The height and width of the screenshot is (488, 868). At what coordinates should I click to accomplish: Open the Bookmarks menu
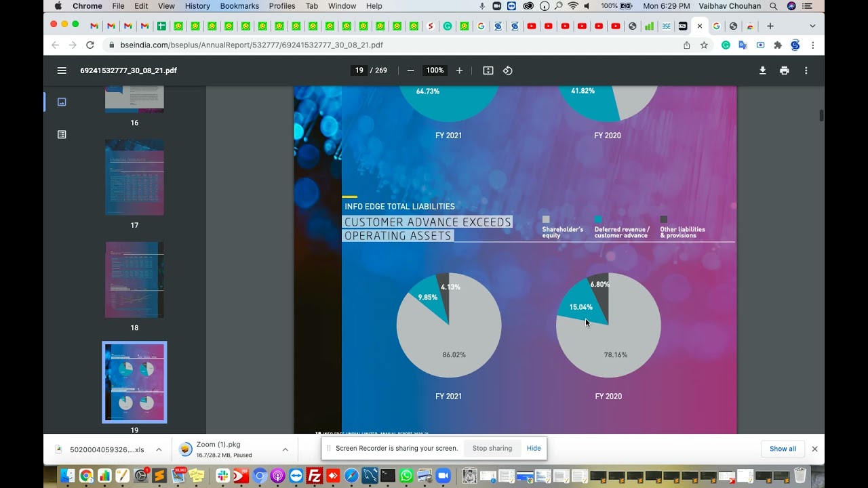pyautogui.click(x=239, y=6)
